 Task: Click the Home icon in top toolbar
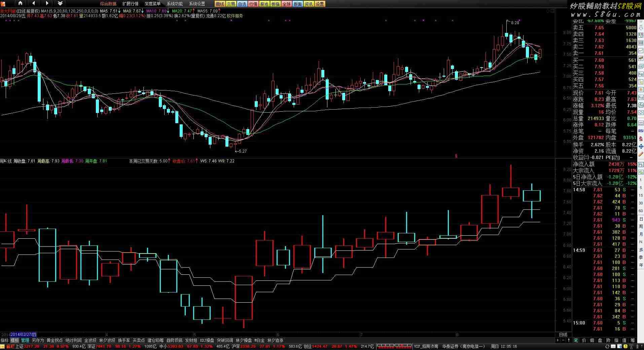coord(20,3)
